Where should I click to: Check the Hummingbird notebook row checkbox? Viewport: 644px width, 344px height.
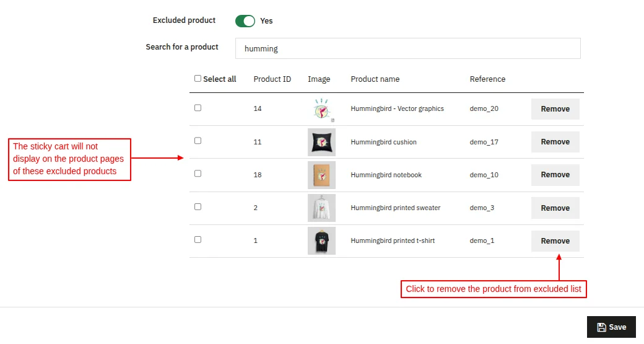point(198,174)
